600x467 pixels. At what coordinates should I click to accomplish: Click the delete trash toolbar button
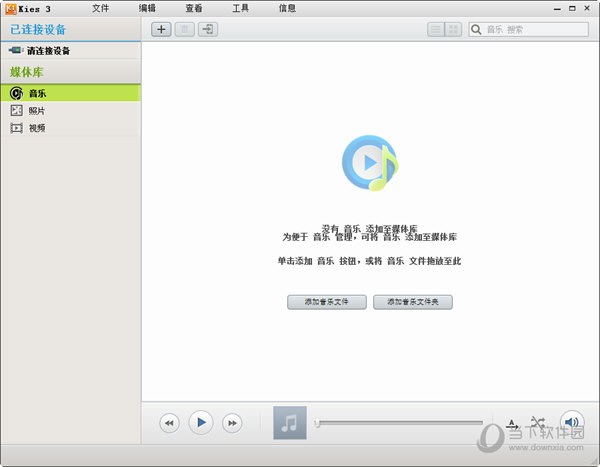coord(184,29)
